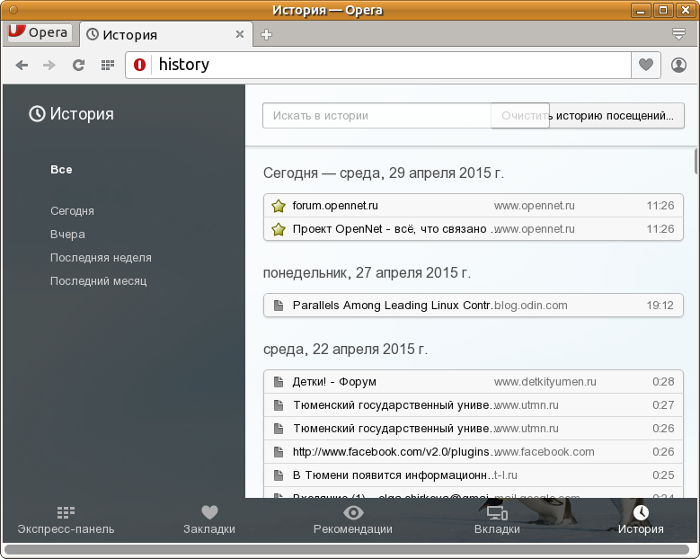Screen dimensions: 700x559
Task: Click page icon beside Parallels Among Leading
Action: click(x=279, y=305)
